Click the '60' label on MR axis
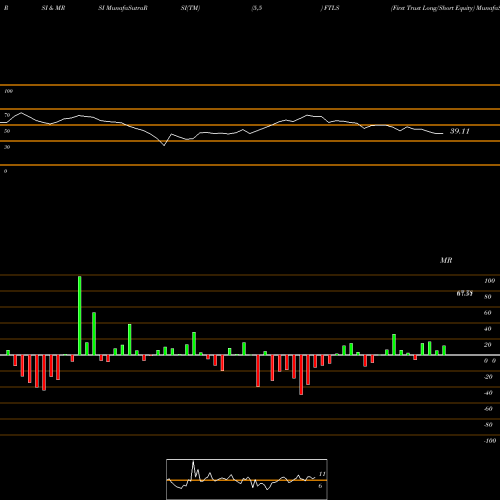Screen dimensions: 500x500 pyautogui.click(x=488, y=313)
